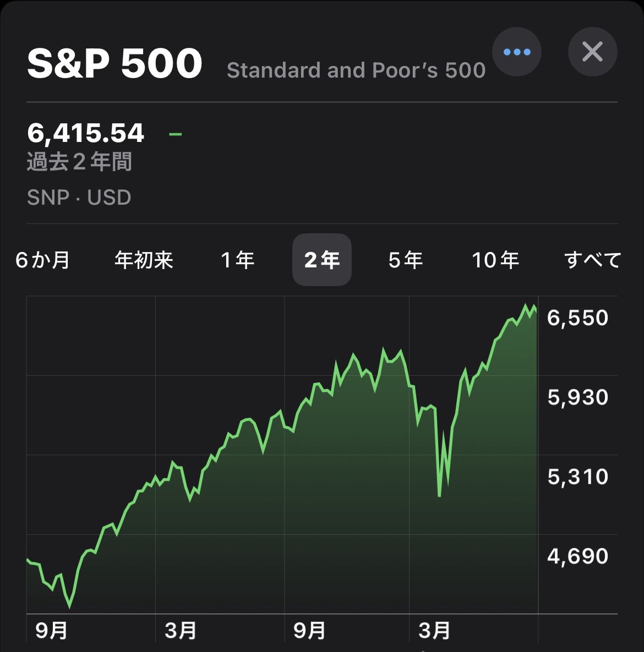The height and width of the screenshot is (652, 644).
Task: Tap the Standard and Poor's 500 subtitle
Action: (x=356, y=70)
